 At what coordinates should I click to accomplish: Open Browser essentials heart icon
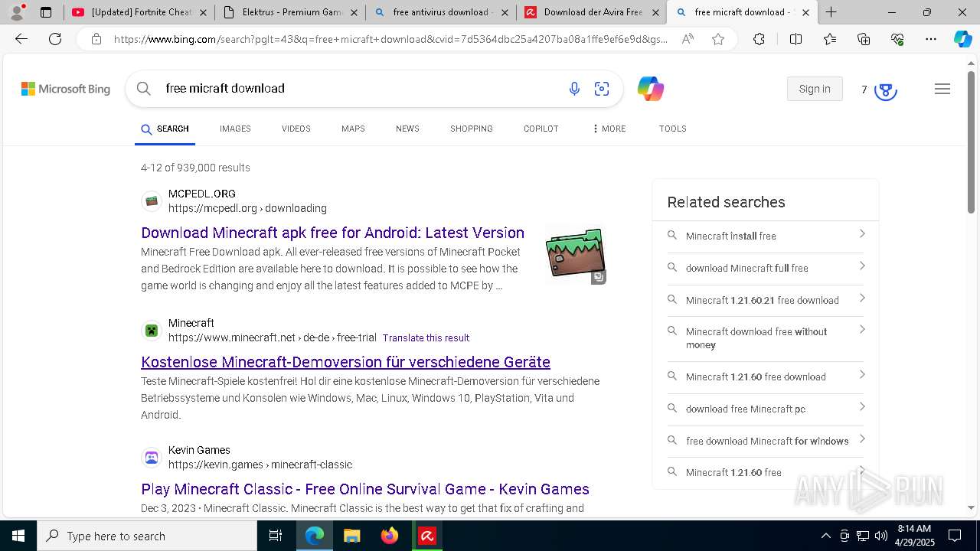897,39
